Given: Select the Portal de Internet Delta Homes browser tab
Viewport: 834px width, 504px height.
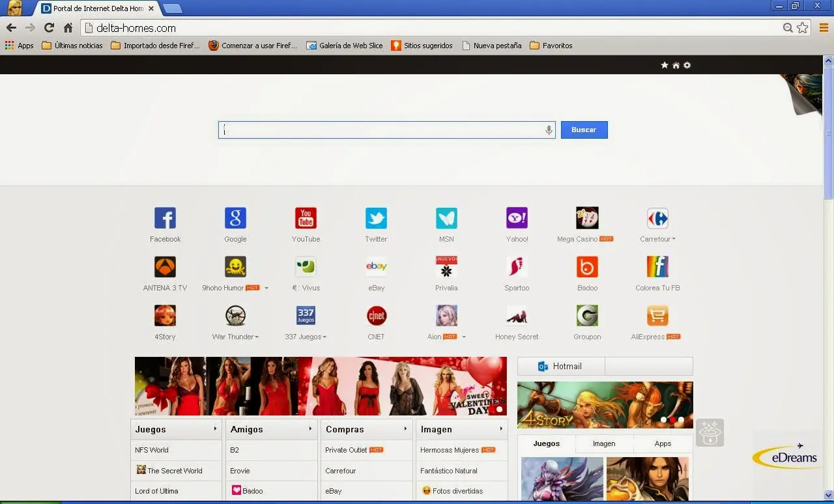Looking at the screenshot, I should point(97,8).
